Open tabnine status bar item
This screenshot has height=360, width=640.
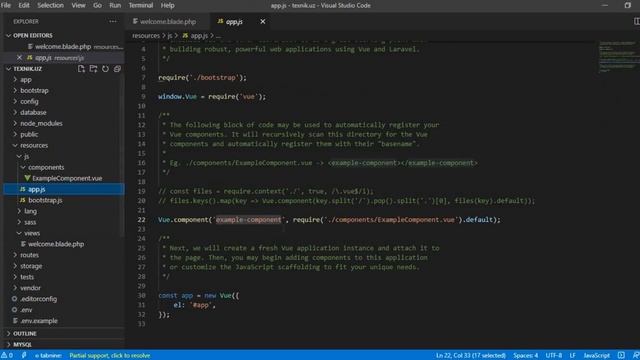coord(48,356)
